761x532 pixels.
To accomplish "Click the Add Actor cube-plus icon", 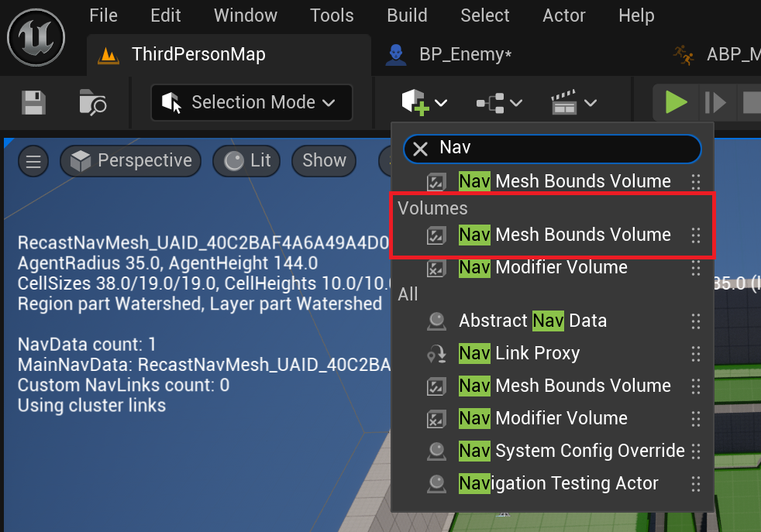I will [415, 102].
